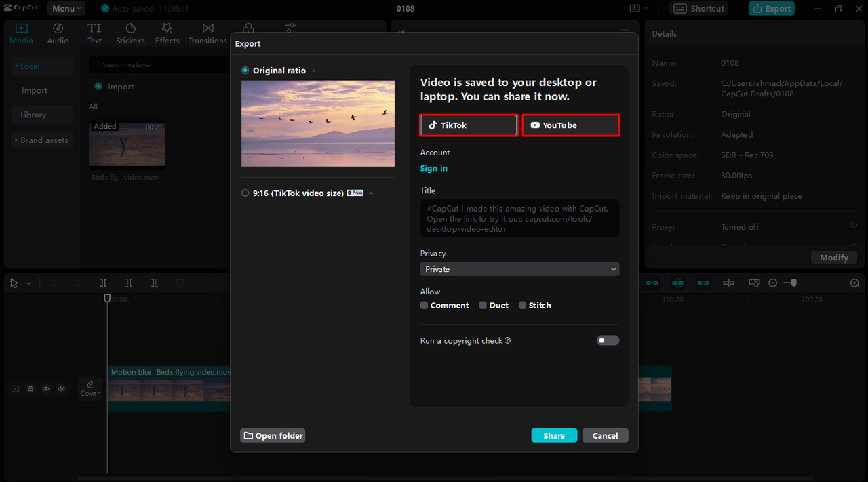The height and width of the screenshot is (482, 868).
Task: Enable the Stitch checkbox
Action: pos(522,306)
